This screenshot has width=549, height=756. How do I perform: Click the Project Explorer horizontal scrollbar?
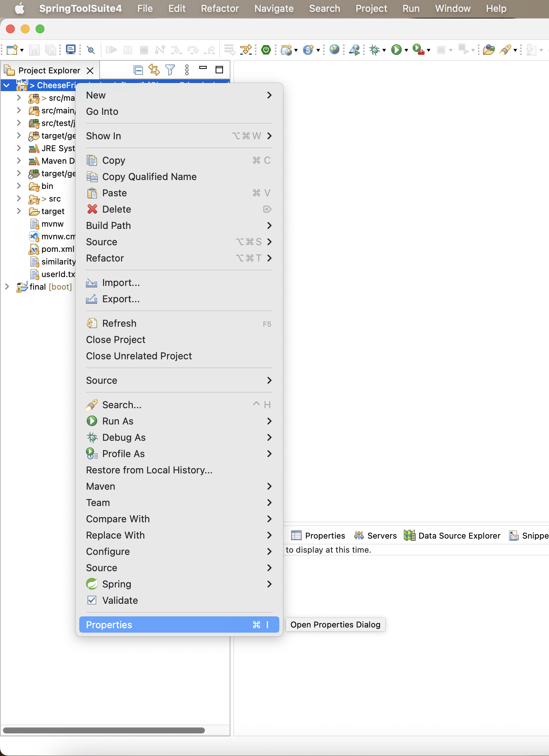pyautogui.click(x=104, y=730)
